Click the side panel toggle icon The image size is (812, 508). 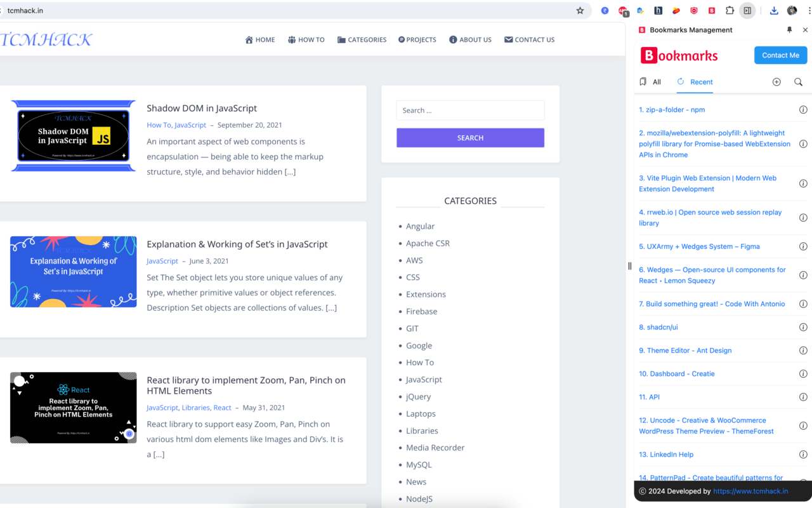tap(747, 10)
